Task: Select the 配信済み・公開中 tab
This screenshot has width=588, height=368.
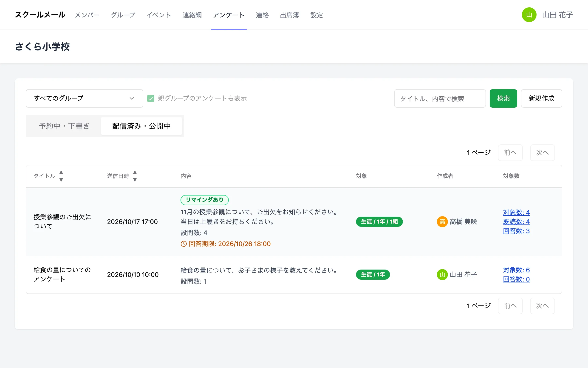Action: [141, 126]
